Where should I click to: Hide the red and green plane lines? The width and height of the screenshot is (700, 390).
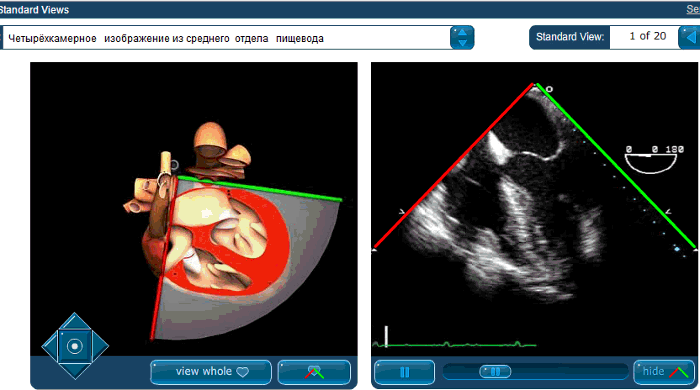(x=664, y=372)
